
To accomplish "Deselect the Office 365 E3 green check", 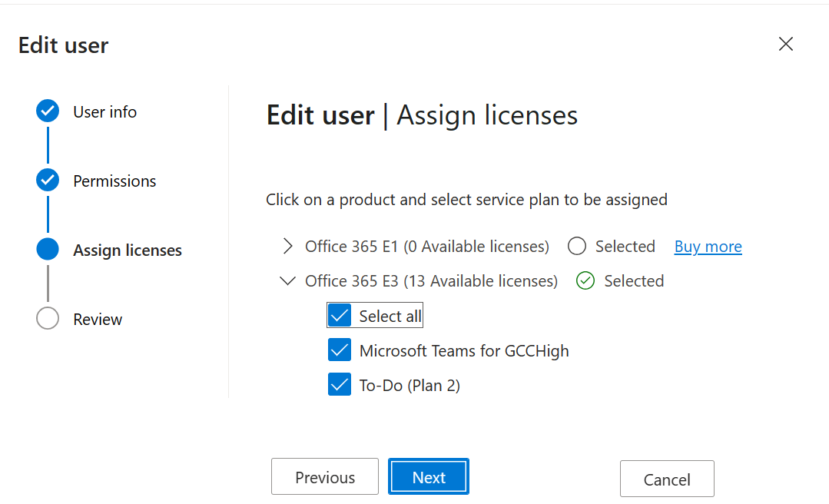I will point(585,281).
